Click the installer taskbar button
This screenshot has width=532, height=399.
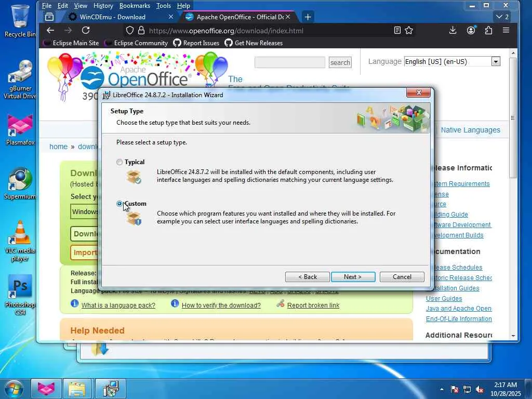[110, 389]
